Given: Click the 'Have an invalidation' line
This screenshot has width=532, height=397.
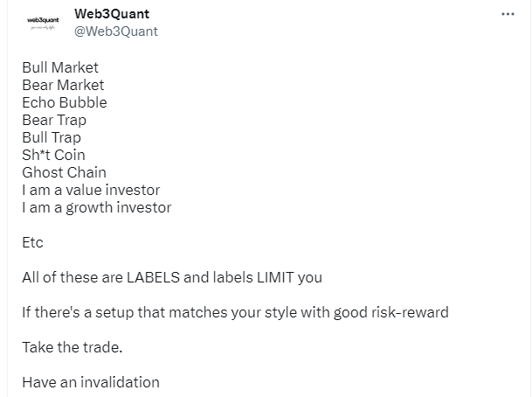Looking at the screenshot, I should (x=91, y=382).
